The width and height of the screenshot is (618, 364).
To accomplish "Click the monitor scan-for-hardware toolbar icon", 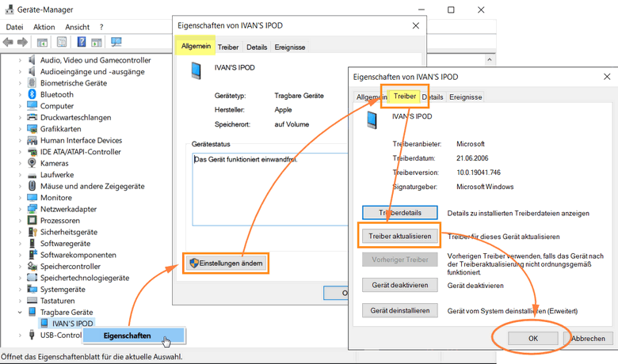I will 116,42.
